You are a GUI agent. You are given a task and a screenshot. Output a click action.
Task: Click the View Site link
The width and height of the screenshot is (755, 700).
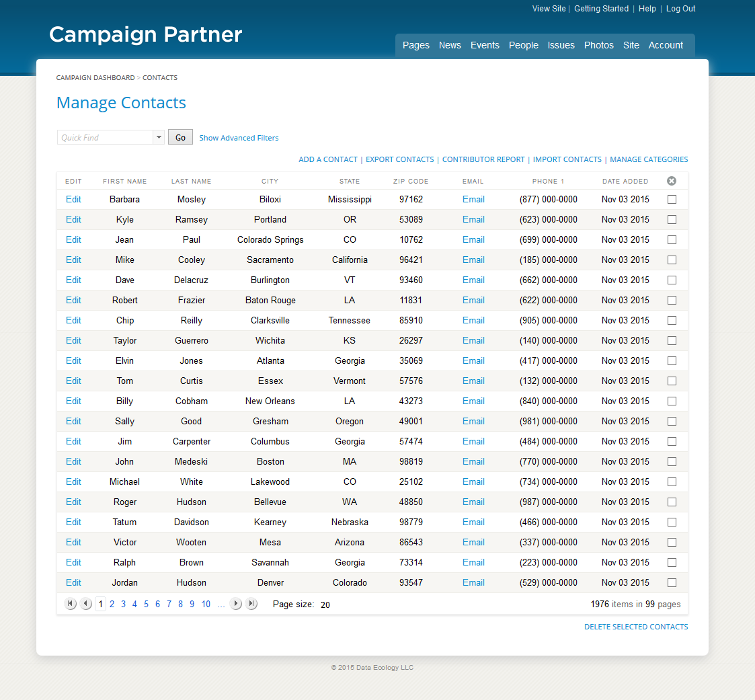coord(549,9)
